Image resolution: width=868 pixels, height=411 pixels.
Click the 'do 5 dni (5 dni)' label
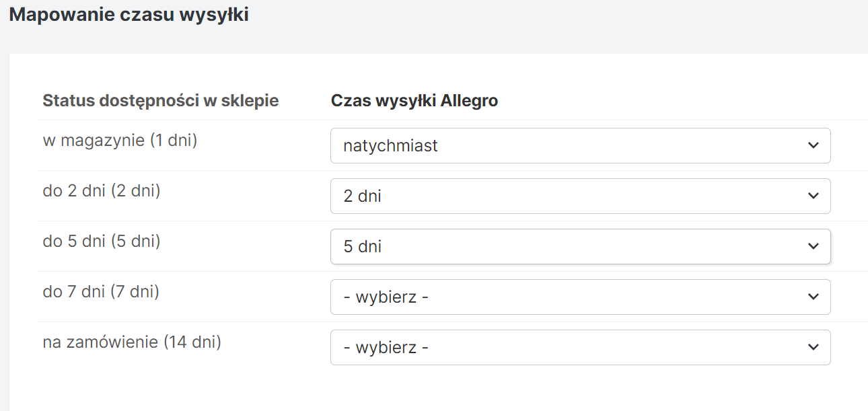(x=102, y=241)
